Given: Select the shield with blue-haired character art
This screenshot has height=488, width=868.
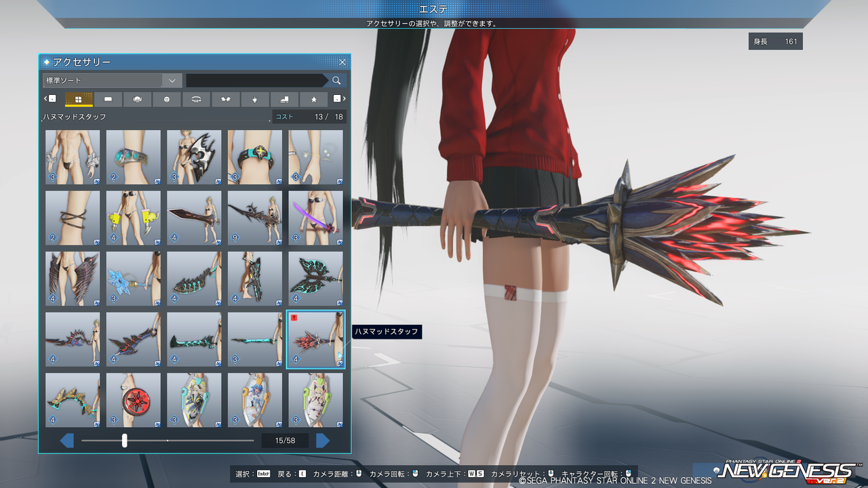Looking at the screenshot, I should (255, 400).
